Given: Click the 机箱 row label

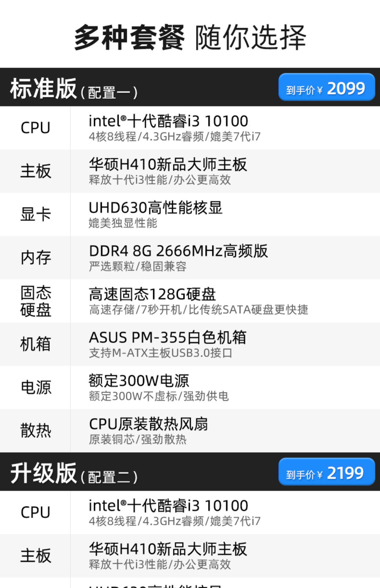Looking at the screenshot, I should click(x=35, y=344).
